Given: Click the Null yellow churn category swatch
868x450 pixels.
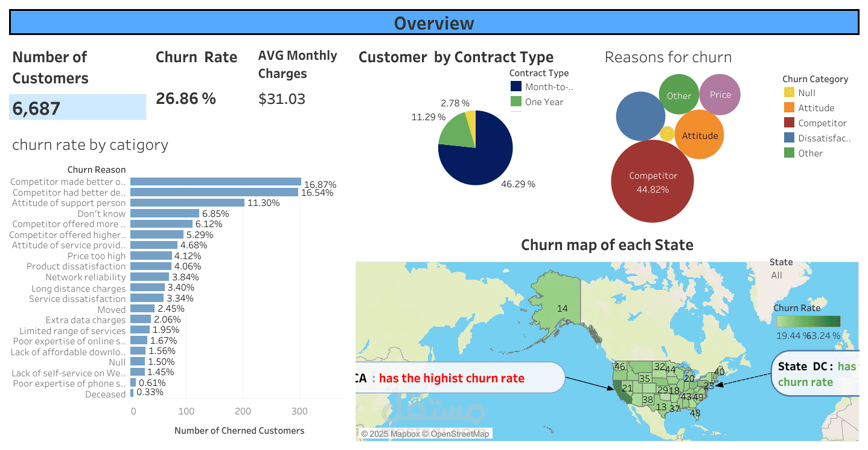Looking at the screenshot, I should coord(789,92).
